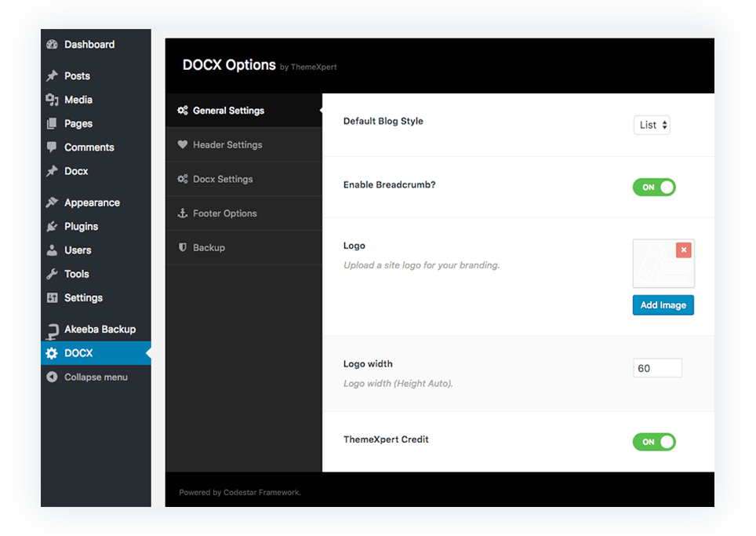Click the 'Enable Breadcrumb?' label

pyautogui.click(x=389, y=184)
